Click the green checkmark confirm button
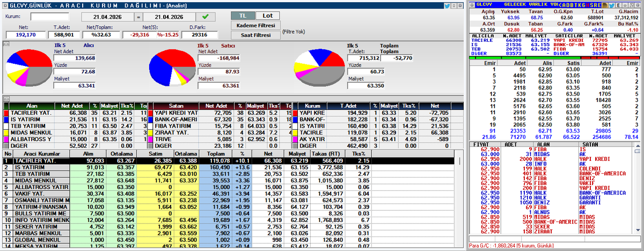Image resolution: width=644 pixels, height=251 pixels. pyautogui.click(x=205, y=17)
